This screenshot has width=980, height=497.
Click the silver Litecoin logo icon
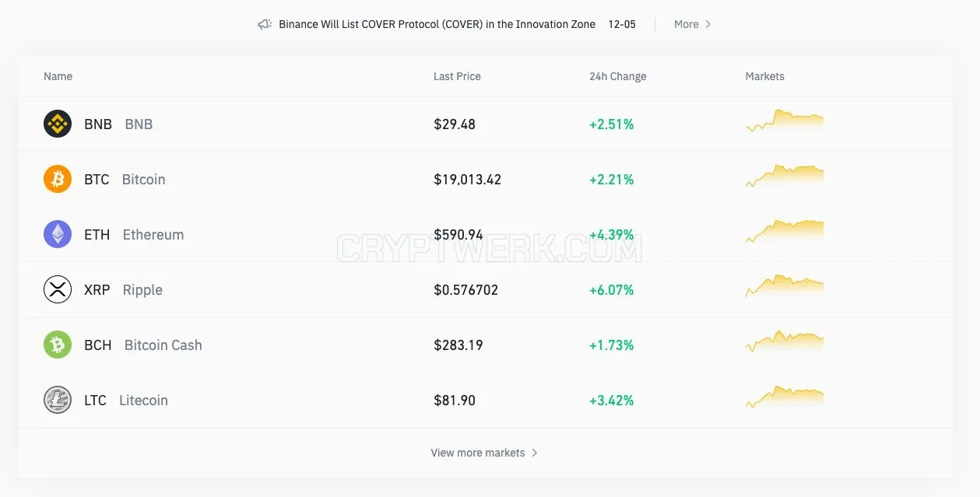58,400
